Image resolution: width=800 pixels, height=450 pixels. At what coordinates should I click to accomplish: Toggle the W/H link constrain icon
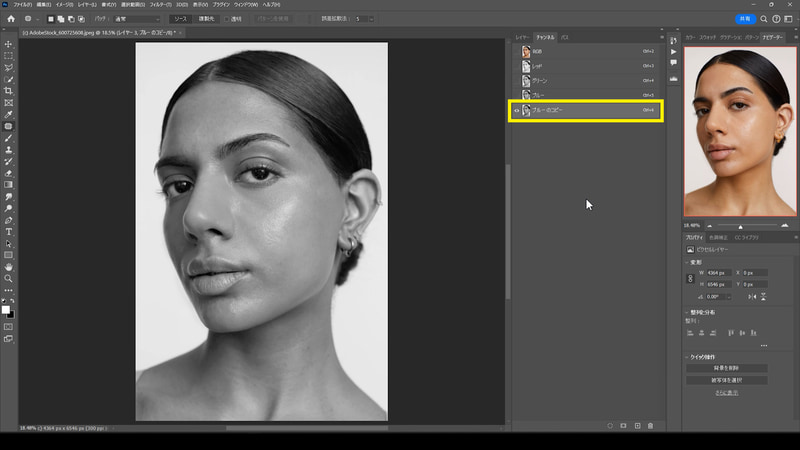[x=690, y=278]
